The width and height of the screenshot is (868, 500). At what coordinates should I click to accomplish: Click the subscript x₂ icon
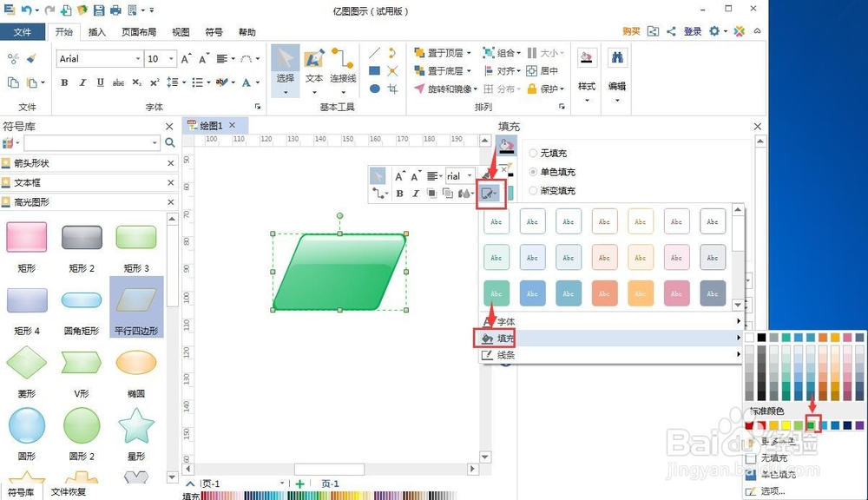pos(137,82)
